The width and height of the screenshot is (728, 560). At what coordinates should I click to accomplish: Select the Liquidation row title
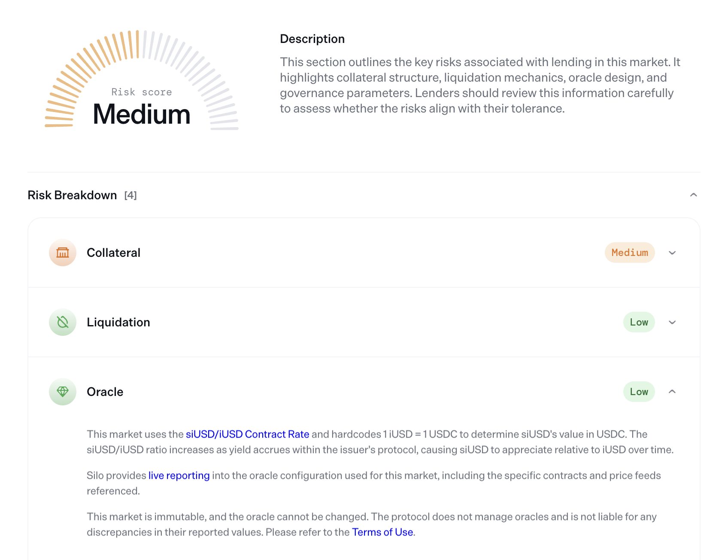click(x=118, y=322)
